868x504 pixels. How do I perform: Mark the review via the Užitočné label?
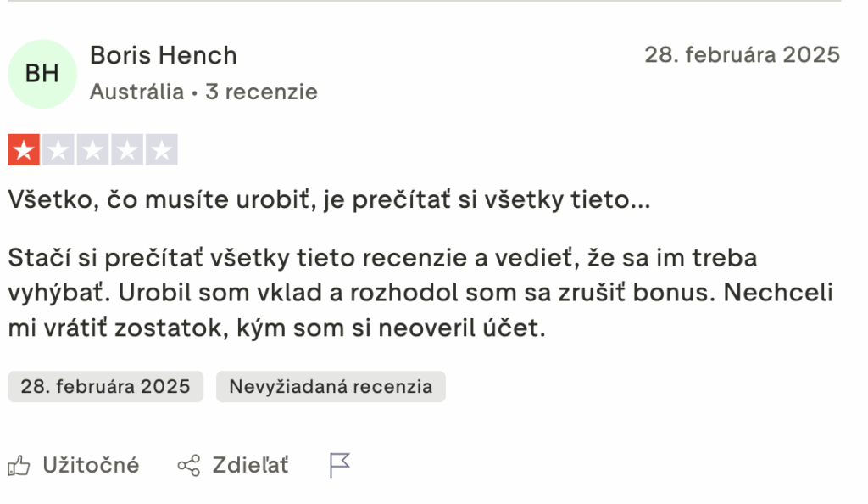click(x=91, y=465)
